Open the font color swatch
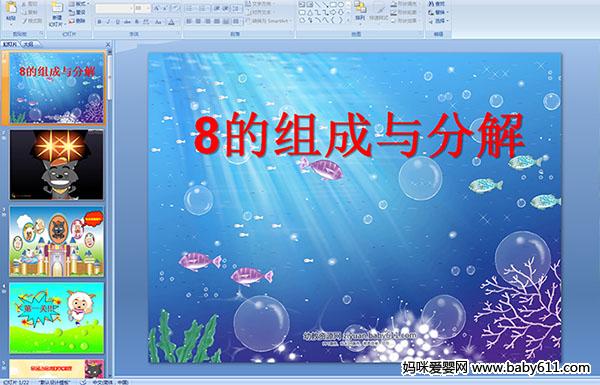 tap(172, 22)
